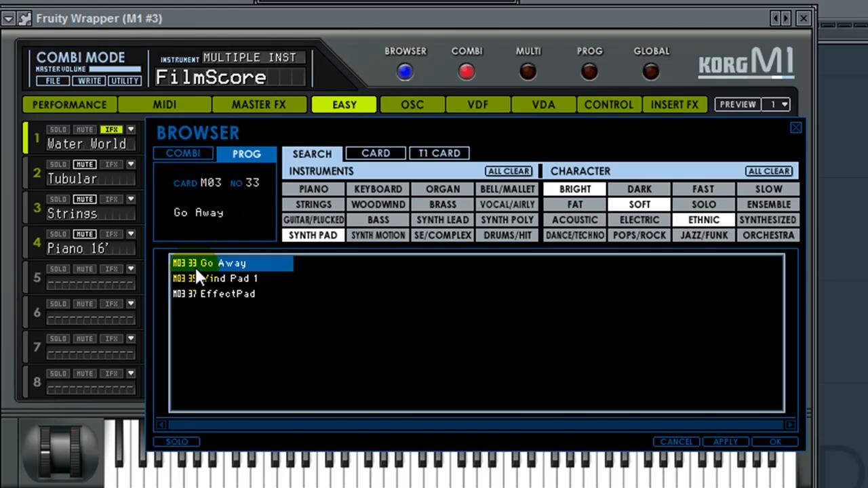Open dropdown arrow for timbre 2 Tubular
Image resolution: width=868 pixels, height=488 pixels.
point(131,165)
